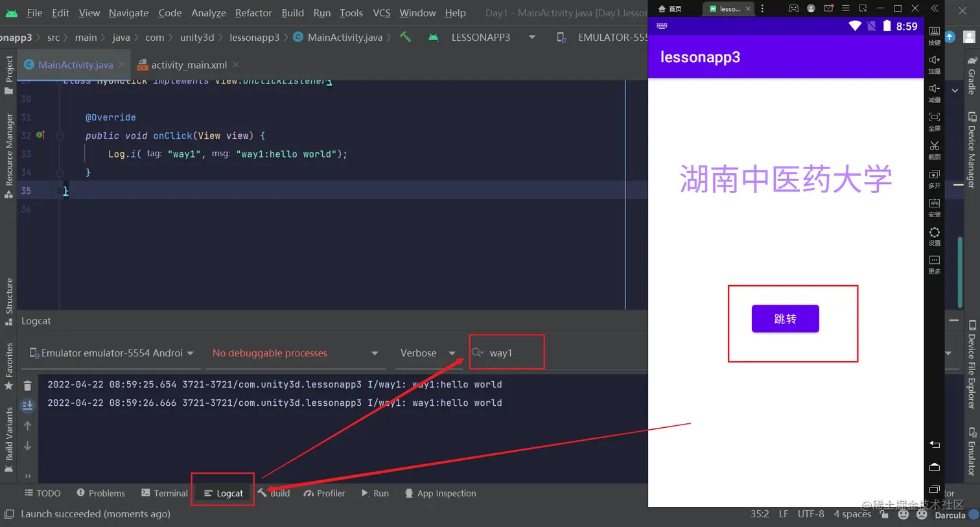Click UTF-8 encoding in status bar
This screenshot has width=980, height=527.
pos(811,514)
